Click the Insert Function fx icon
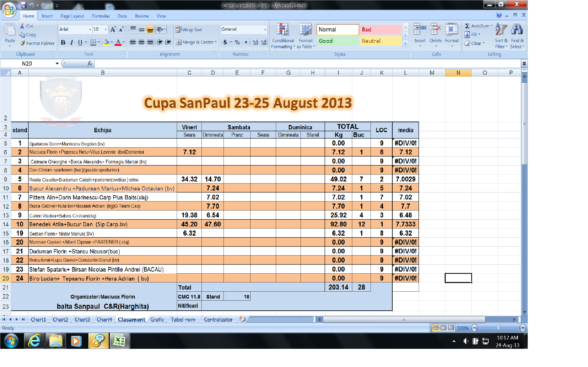Viewport: 588px width, 367px height. [89, 64]
